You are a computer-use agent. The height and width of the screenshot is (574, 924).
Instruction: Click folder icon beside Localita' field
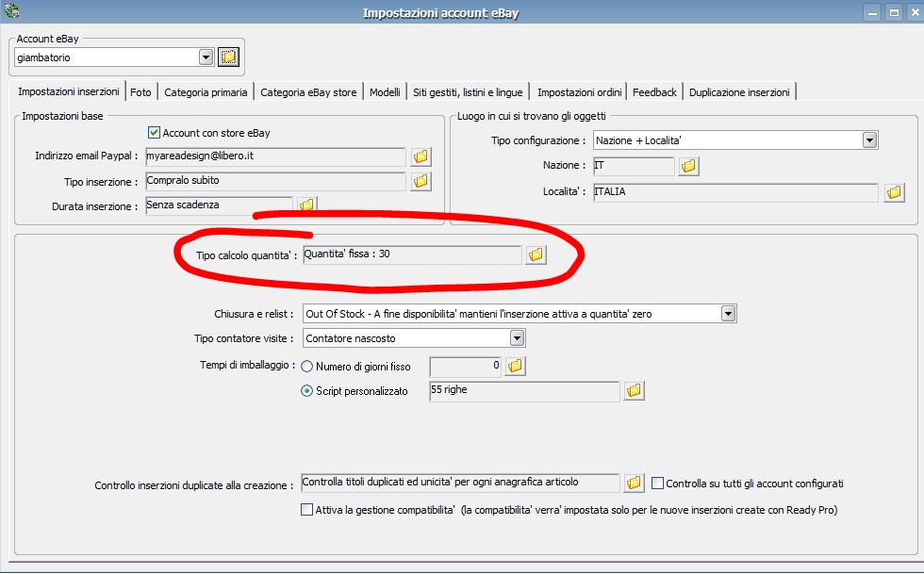click(x=894, y=192)
